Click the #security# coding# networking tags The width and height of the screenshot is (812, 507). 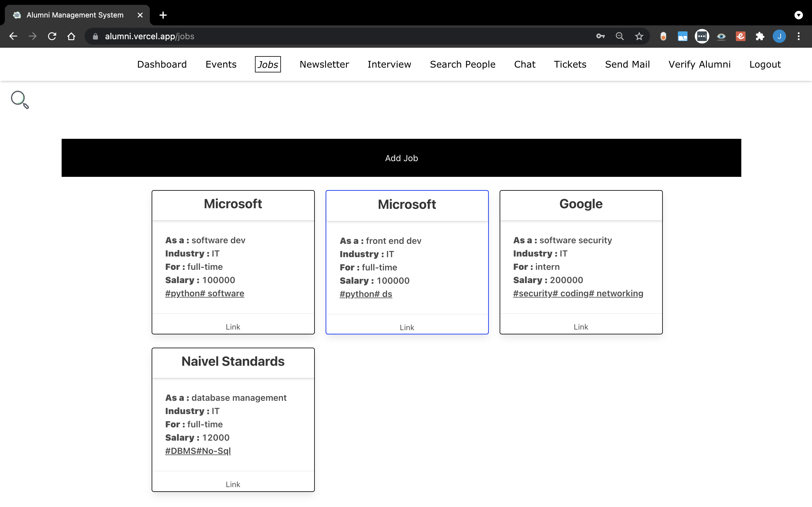[x=578, y=293]
